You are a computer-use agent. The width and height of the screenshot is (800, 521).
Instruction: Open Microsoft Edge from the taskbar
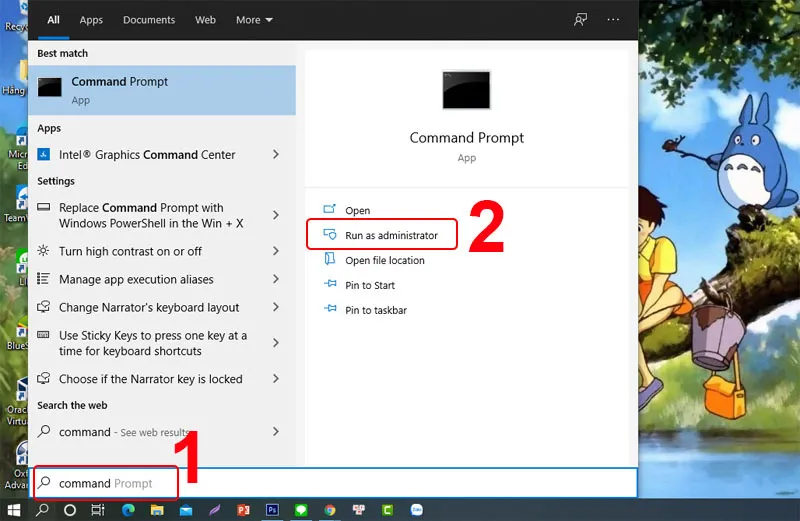[x=128, y=510]
